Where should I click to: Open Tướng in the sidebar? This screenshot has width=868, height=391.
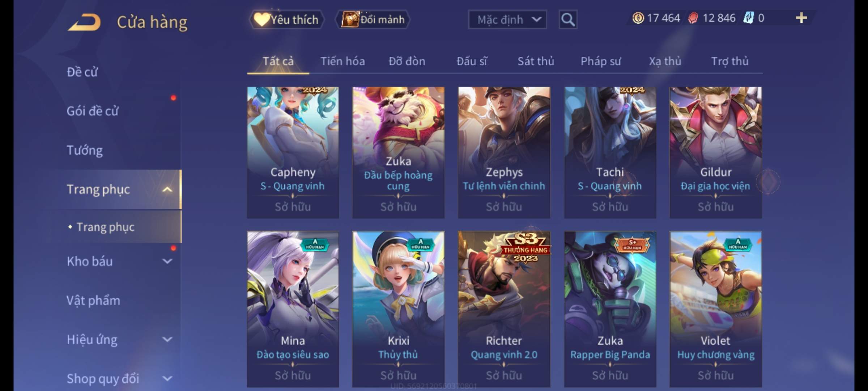point(85,150)
